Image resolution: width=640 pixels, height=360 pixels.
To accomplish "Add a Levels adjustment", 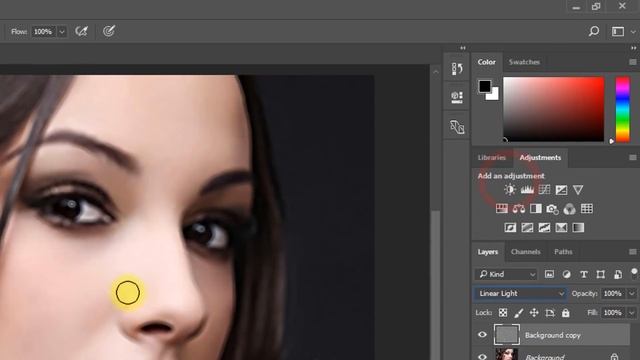I will [527, 190].
